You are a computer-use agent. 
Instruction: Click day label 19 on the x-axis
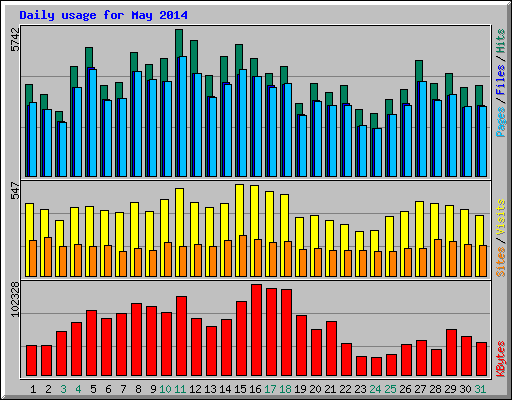tap(300, 389)
